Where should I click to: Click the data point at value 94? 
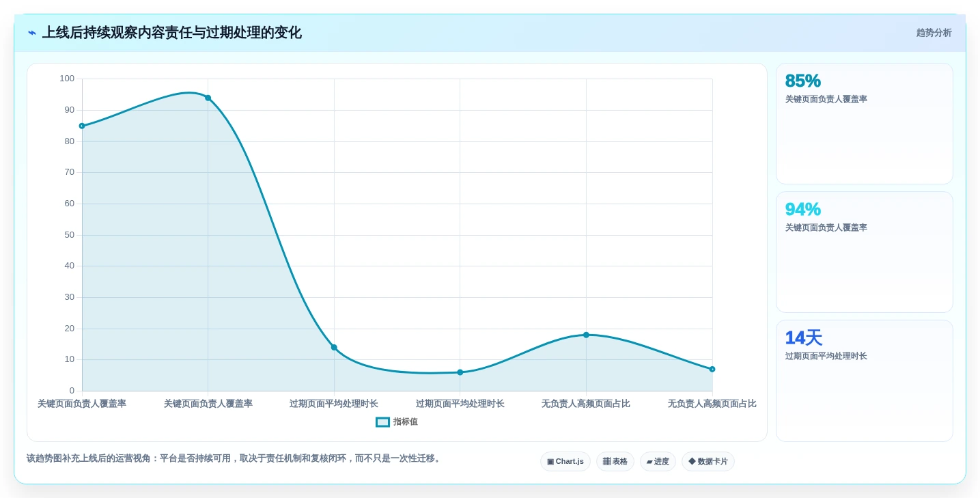[208, 98]
